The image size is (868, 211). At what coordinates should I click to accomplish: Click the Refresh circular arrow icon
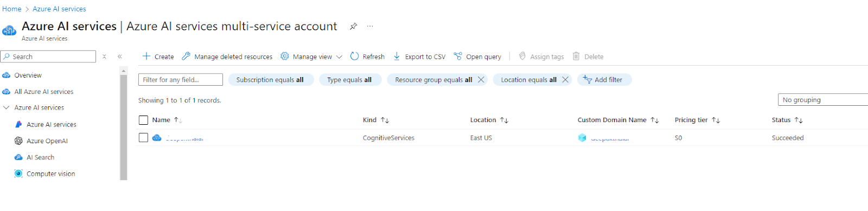coord(354,56)
